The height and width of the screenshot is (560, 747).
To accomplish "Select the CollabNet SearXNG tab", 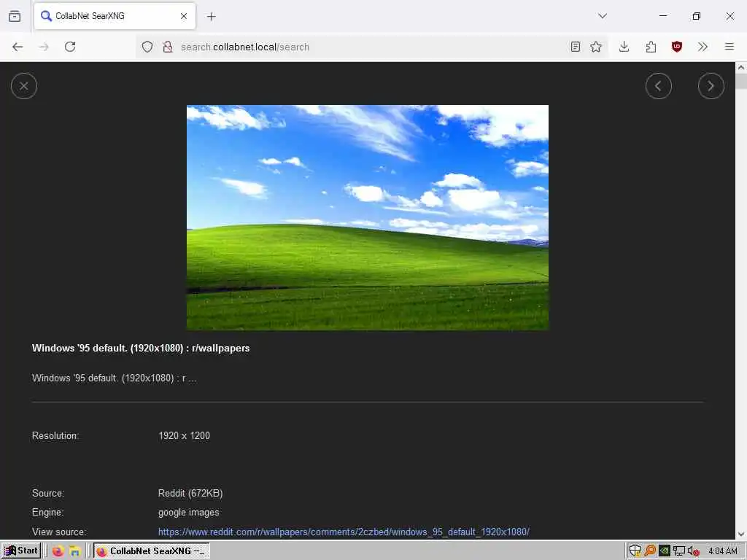I will pos(115,16).
